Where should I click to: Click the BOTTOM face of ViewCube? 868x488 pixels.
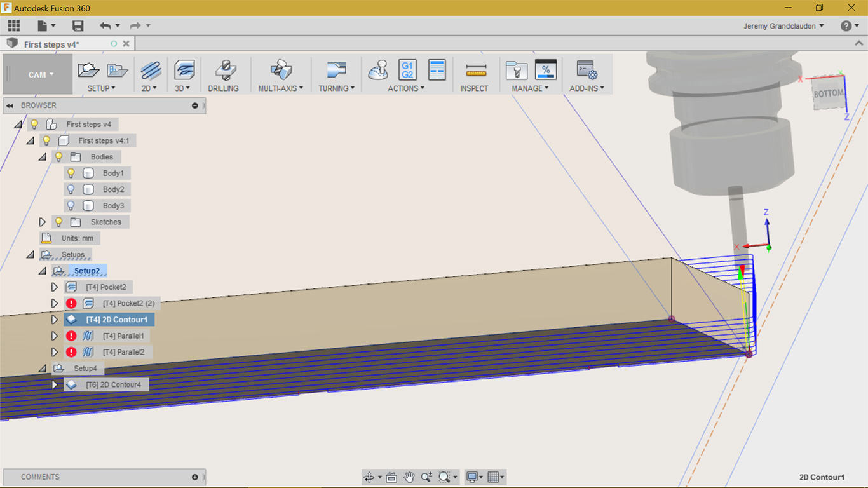[828, 93]
